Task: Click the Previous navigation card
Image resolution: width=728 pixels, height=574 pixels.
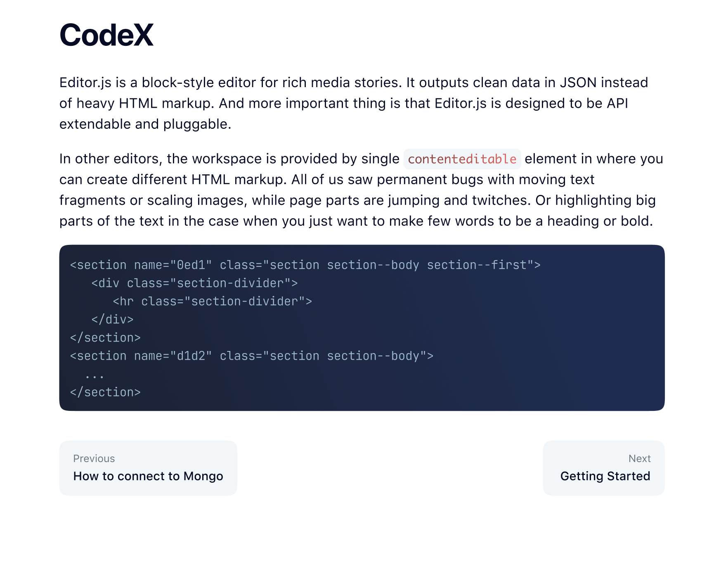Action: (148, 467)
